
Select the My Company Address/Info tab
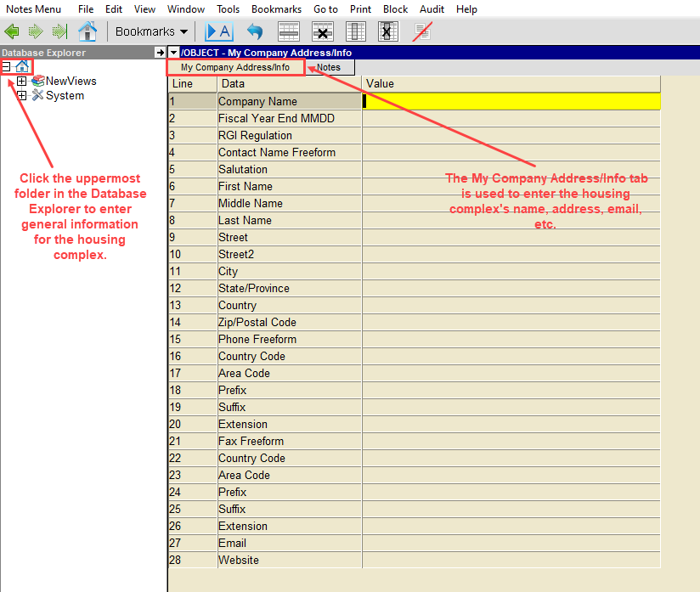coord(234,67)
